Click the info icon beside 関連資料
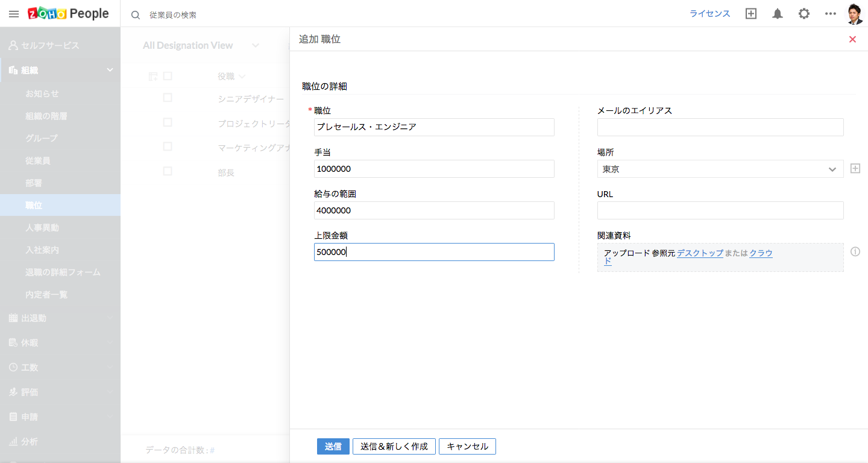 coord(855,251)
